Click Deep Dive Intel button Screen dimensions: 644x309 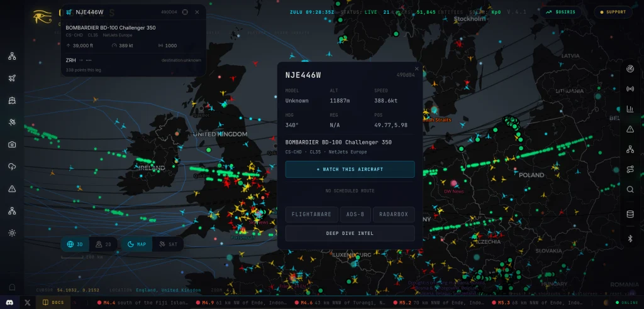350,233
